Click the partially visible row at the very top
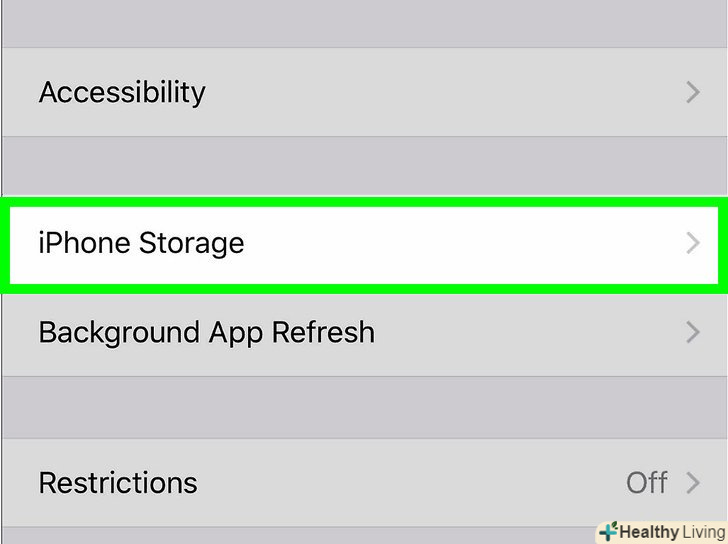 pos(364,20)
